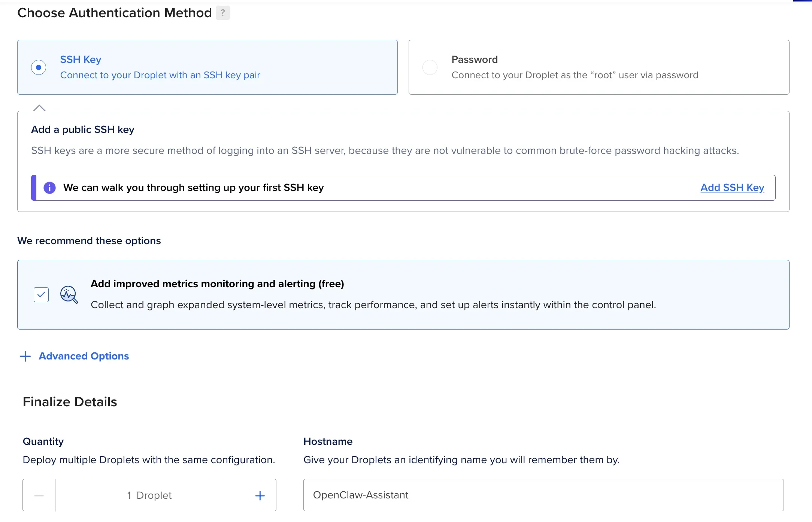Click the magnifier-chart icon in the recommendation box
The height and width of the screenshot is (522, 812).
69,295
